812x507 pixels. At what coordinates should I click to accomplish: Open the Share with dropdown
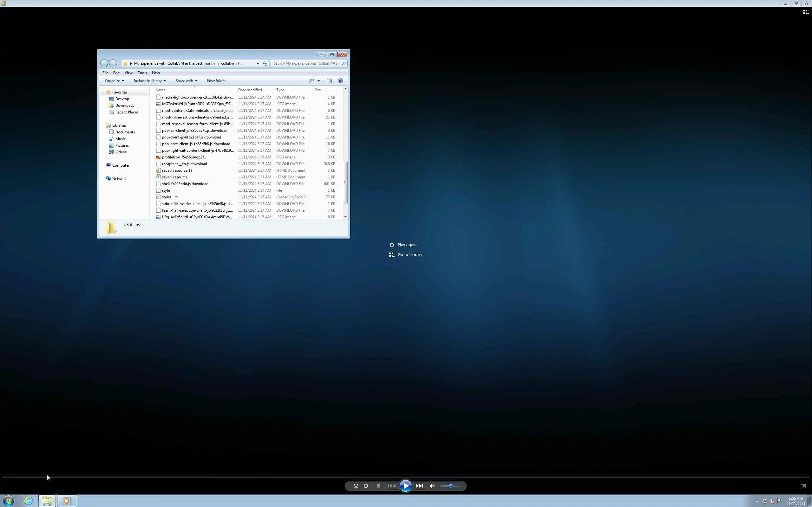(186, 81)
